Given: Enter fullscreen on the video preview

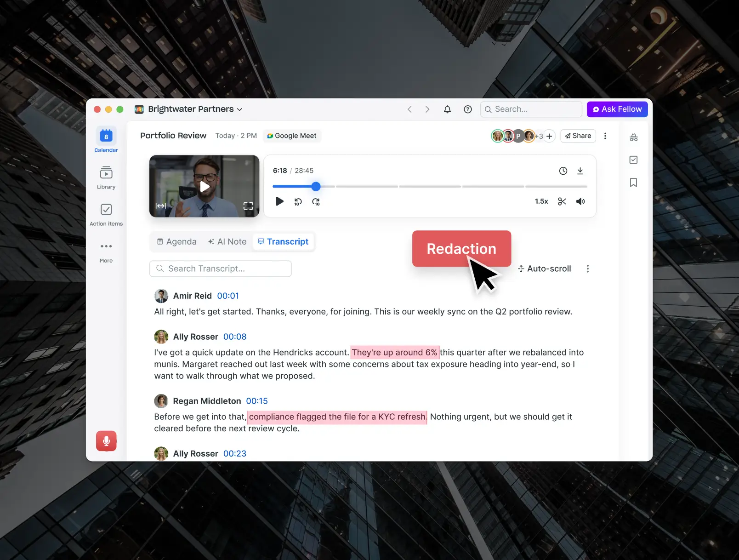Looking at the screenshot, I should click(248, 206).
